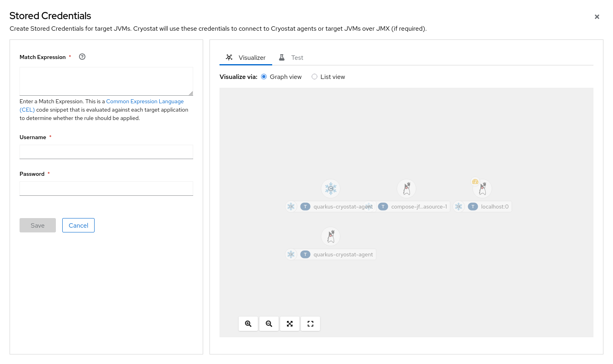The height and width of the screenshot is (364, 613).
Task: Open Common Expression Language link
Action: click(144, 101)
